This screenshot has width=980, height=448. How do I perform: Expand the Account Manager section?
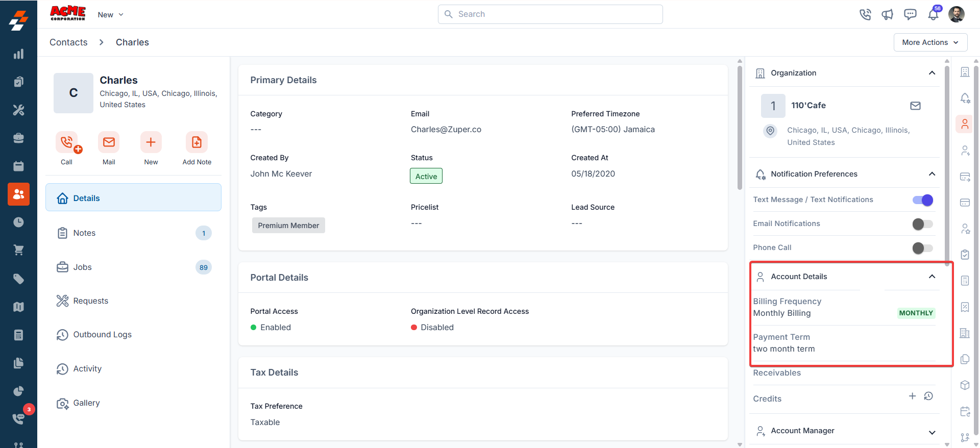932,432
